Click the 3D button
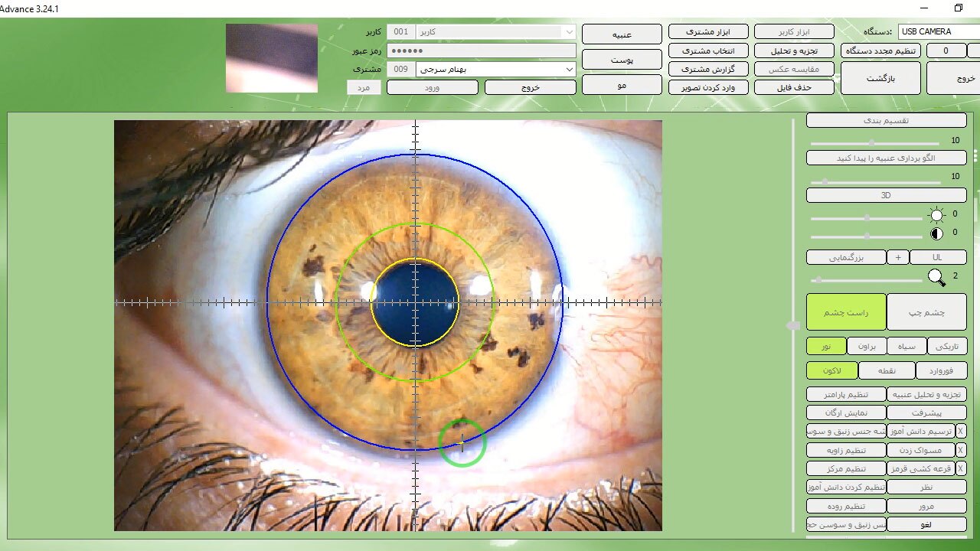Viewport: 980px width, 551px height. 886,195
